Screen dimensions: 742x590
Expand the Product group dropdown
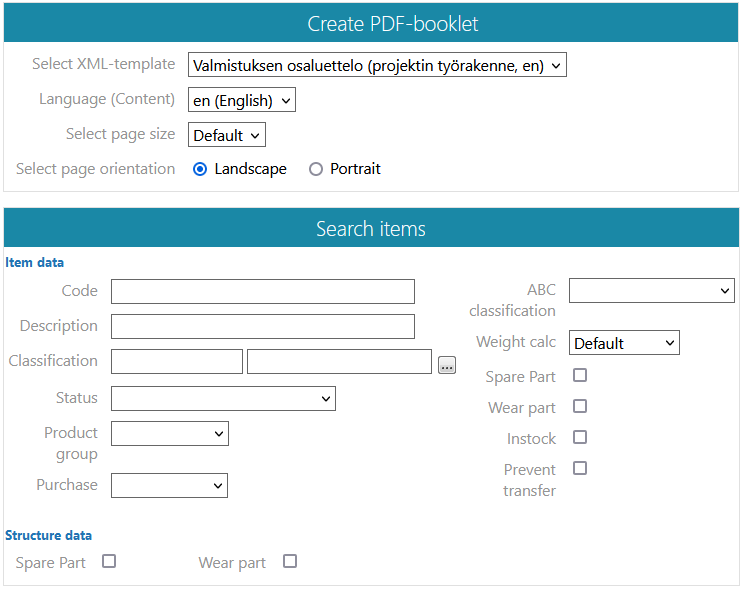(170, 434)
